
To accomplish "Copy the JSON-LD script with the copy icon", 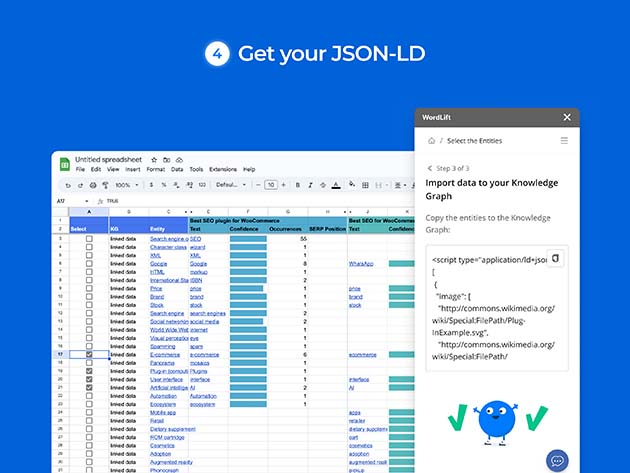I will click(555, 258).
